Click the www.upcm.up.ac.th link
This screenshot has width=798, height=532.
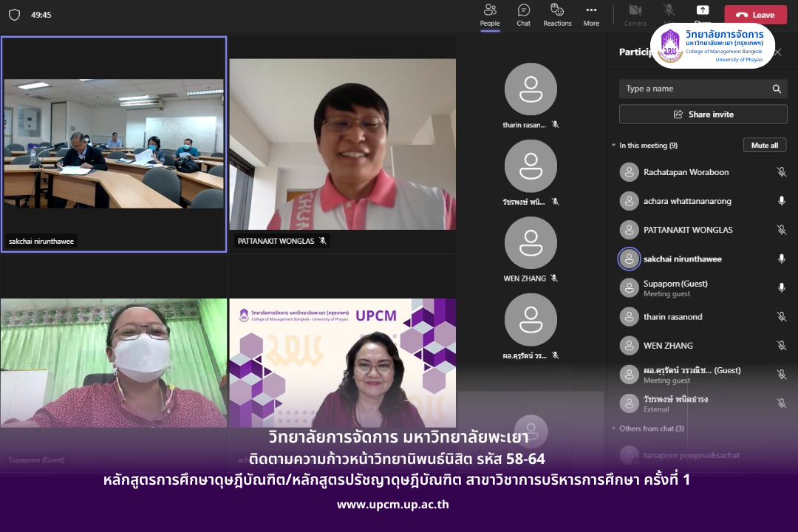pyautogui.click(x=393, y=505)
